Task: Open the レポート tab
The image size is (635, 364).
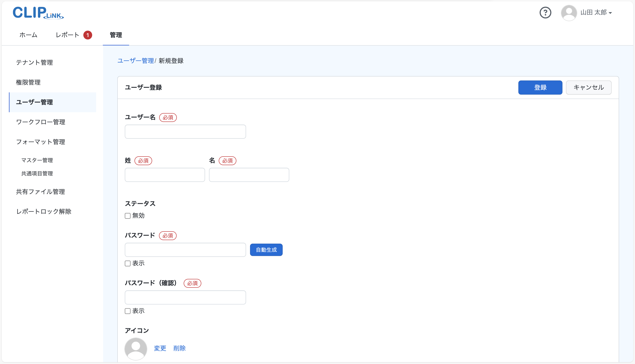Action: [67, 35]
